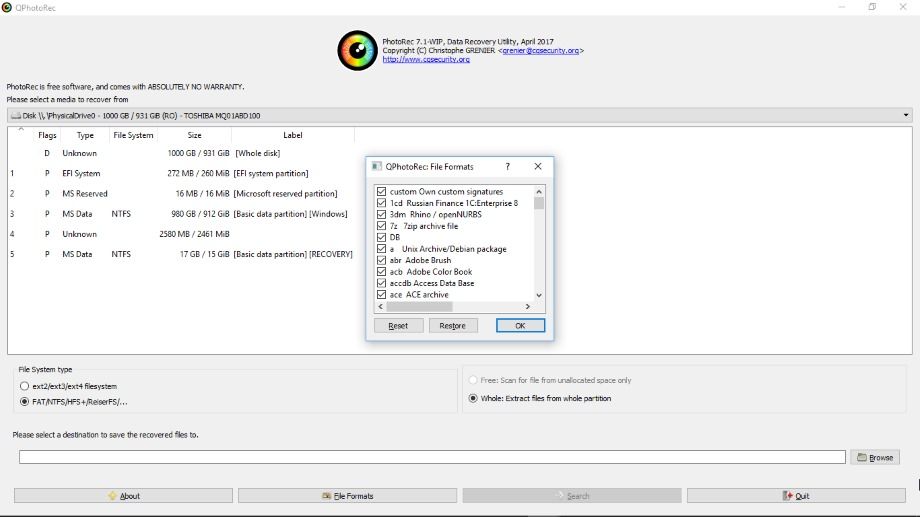
Task: Click the disk icon in media selector
Action: [16, 116]
